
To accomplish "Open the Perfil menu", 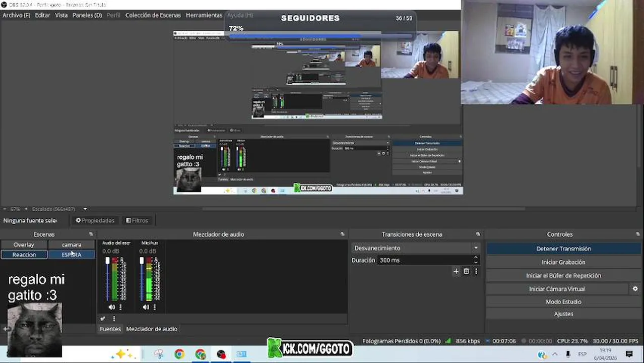I will click(x=113, y=15).
